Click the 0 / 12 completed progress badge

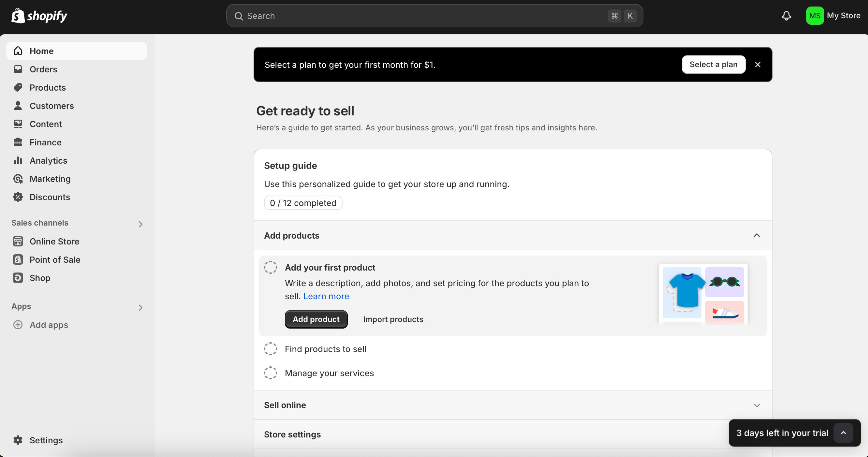[302, 203]
